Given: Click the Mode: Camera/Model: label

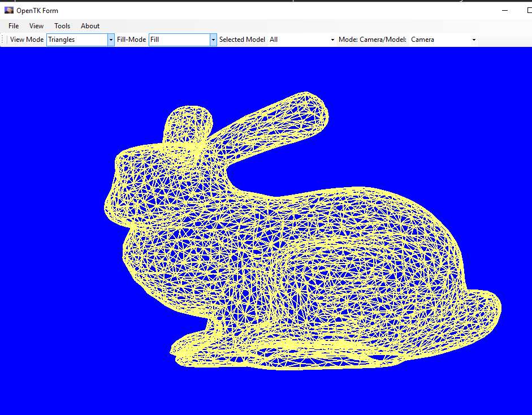Looking at the screenshot, I should coord(372,40).
